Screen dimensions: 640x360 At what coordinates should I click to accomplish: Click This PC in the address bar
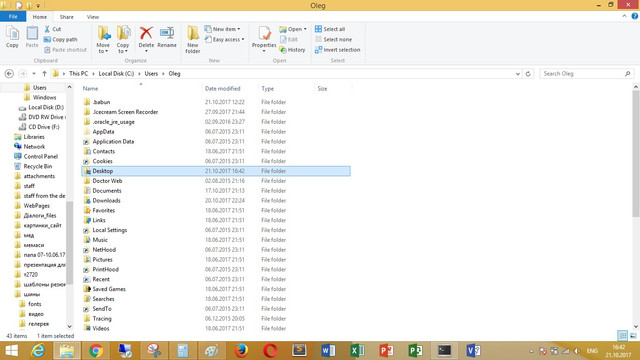click(78, 73)
